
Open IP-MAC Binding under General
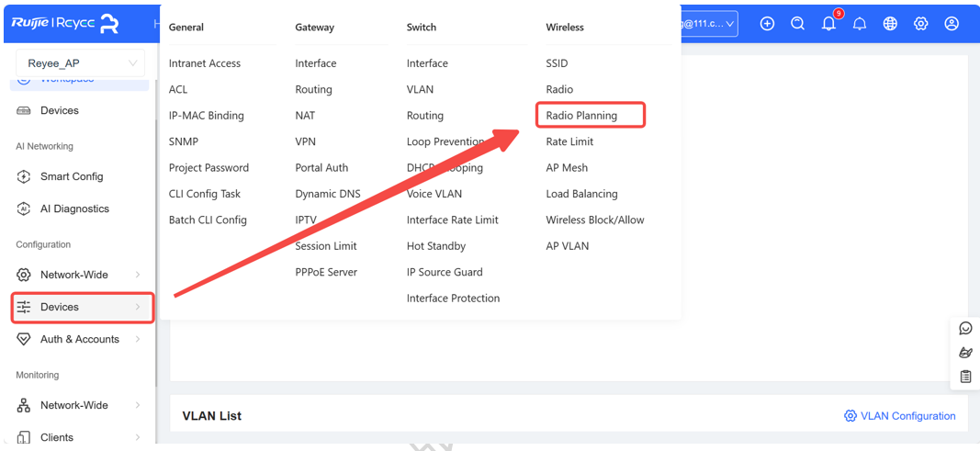pyautogui.click(x=207, y=116)
